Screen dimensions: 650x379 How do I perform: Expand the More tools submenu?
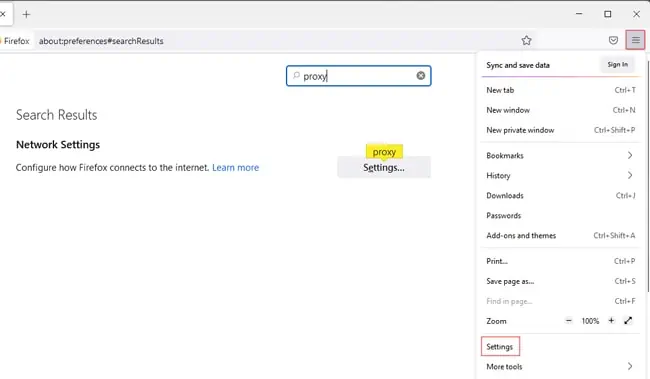pos(560,367)
